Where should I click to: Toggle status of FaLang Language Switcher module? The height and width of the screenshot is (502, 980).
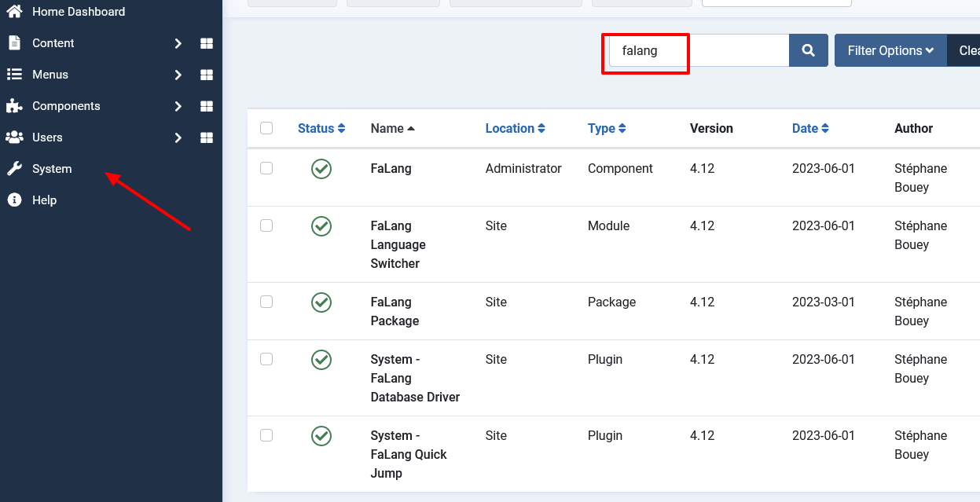tap(321, 226)
